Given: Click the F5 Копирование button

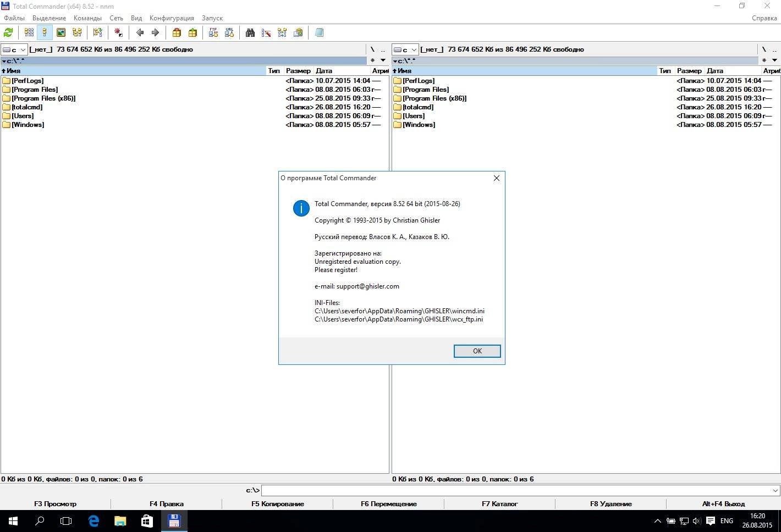Looking at the screenshot, I should pos(278,503).
